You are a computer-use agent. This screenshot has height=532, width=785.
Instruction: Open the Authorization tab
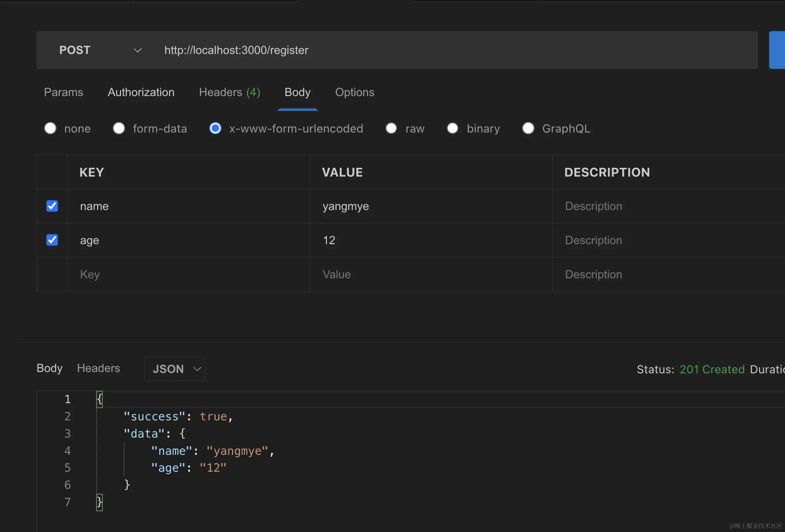141,92
